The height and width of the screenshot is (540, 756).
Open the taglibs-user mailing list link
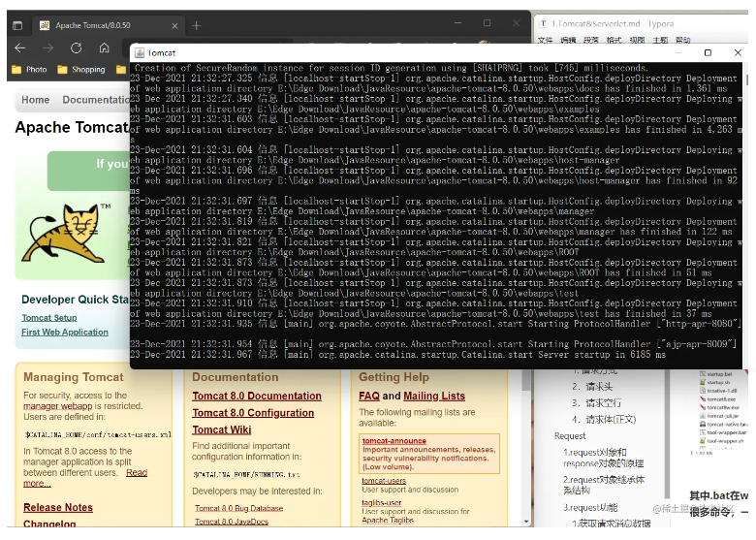click(381, 503)
